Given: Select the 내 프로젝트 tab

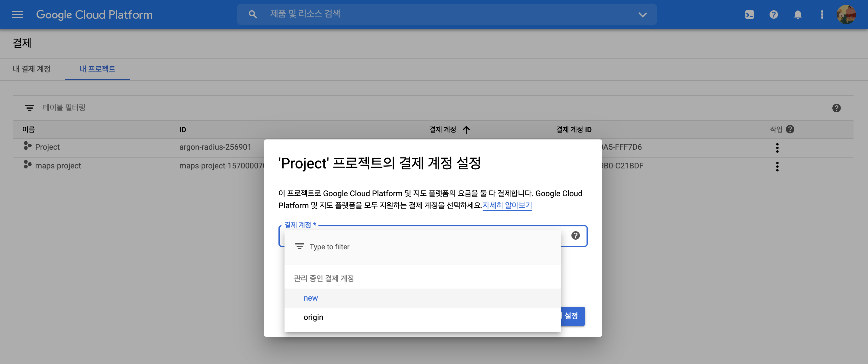Looking at the screenshot, I should (97, 69).
